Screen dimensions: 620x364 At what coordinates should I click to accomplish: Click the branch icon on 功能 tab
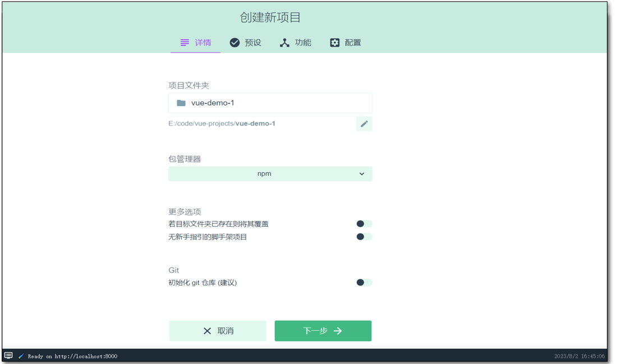point(284,43)
